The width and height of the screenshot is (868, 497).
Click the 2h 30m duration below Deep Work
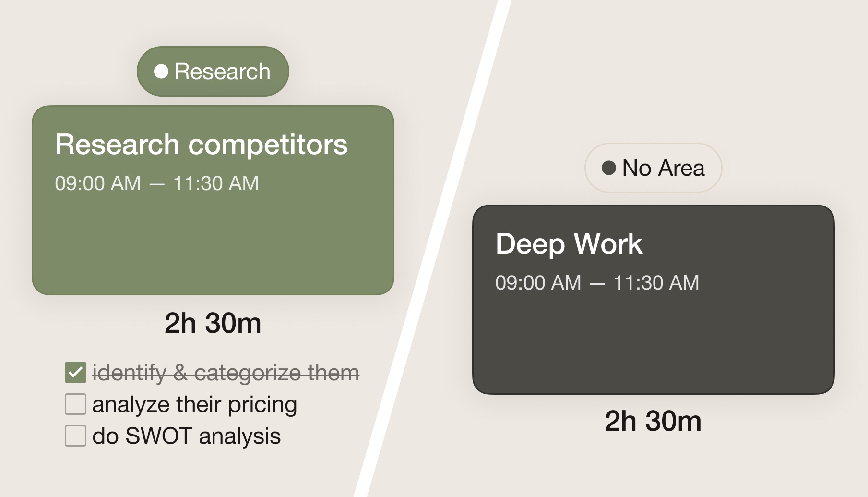pyautogui.click(x=653, y=421)
